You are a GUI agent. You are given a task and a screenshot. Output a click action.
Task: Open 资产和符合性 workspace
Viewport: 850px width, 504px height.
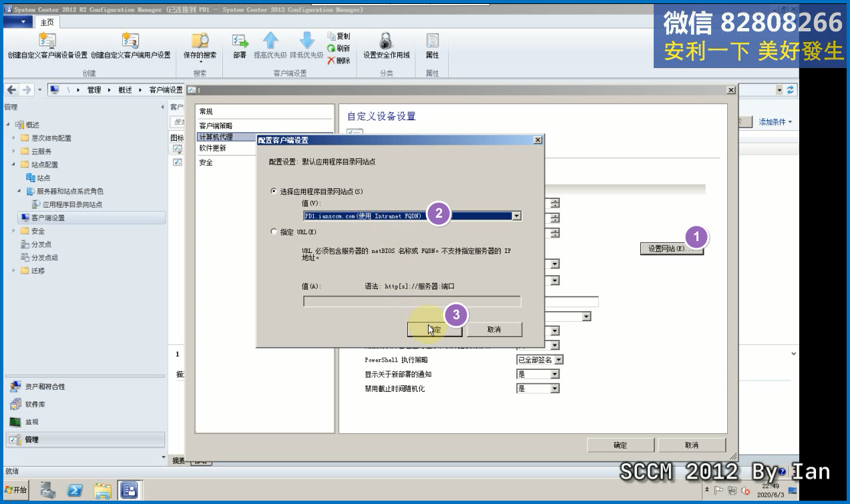click(84, 387)
